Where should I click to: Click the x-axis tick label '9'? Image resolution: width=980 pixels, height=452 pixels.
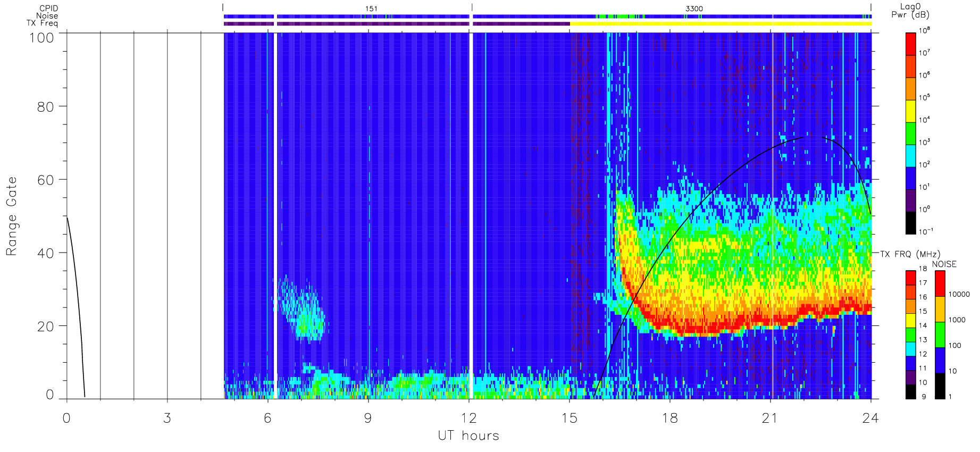click(368, 418)
